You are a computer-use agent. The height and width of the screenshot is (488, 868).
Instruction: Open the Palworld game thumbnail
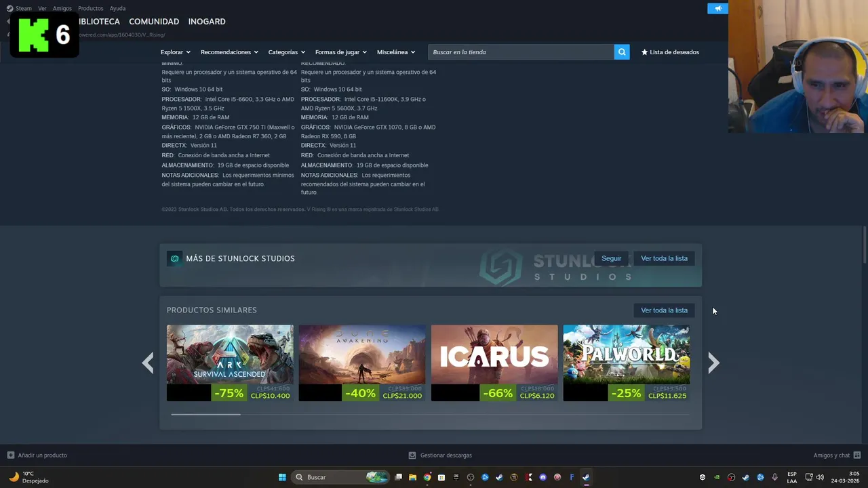click(627, 354)
